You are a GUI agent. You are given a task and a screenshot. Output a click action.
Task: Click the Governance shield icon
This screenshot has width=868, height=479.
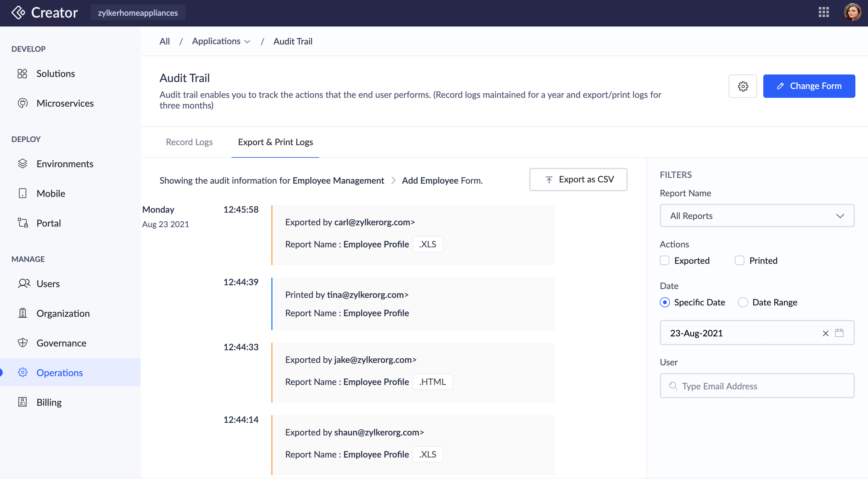pos(22,343)
